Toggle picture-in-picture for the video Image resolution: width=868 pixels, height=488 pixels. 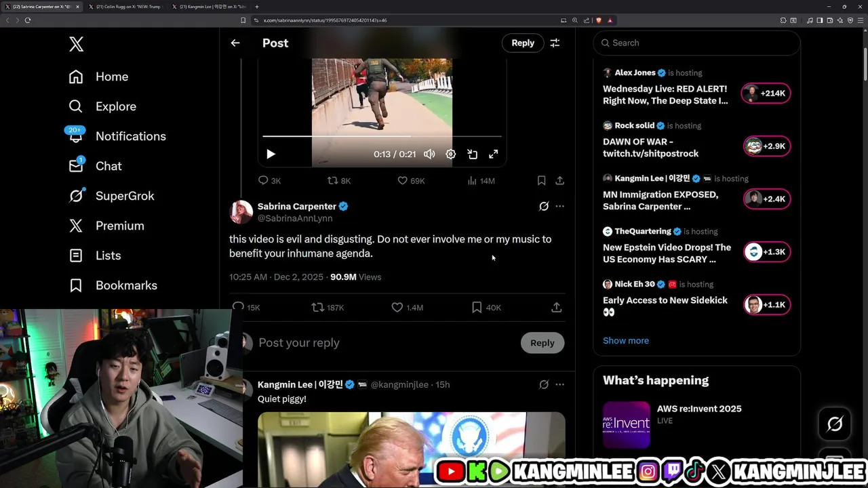(x=472, y=154)
